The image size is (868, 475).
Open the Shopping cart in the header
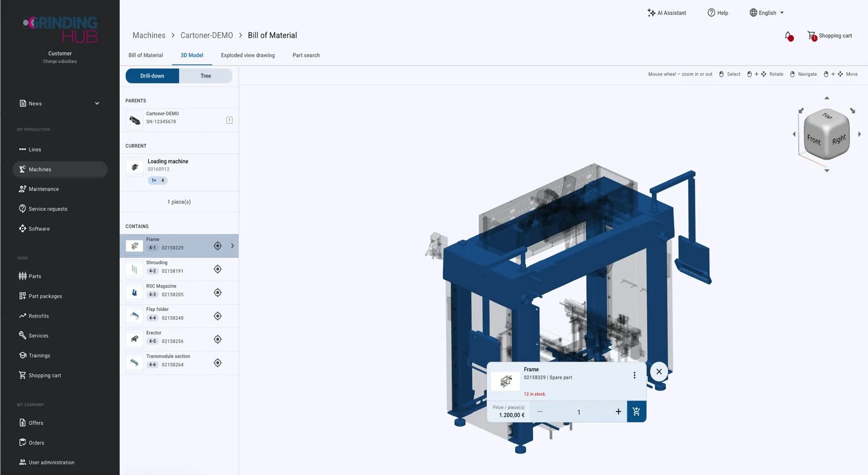point(829,36)
